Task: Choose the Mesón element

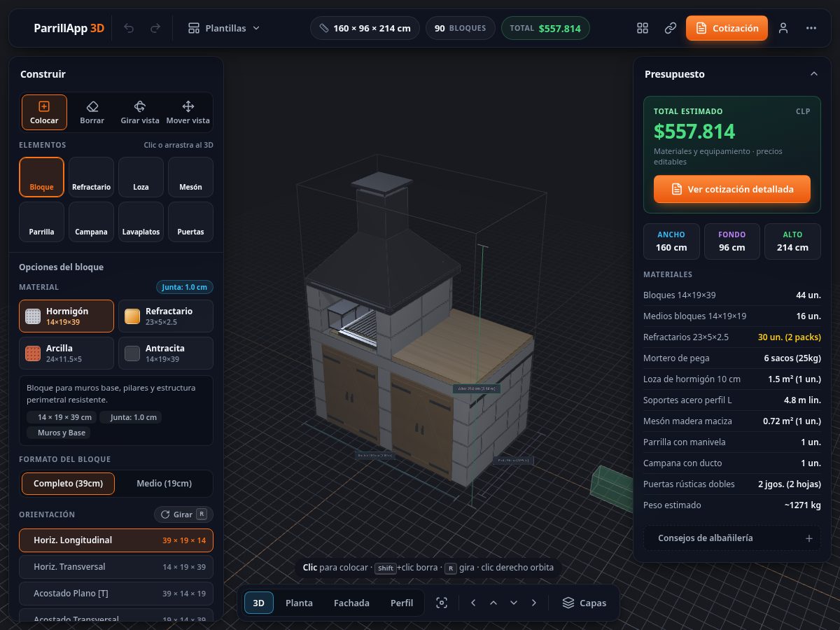Action: [190, 177]
